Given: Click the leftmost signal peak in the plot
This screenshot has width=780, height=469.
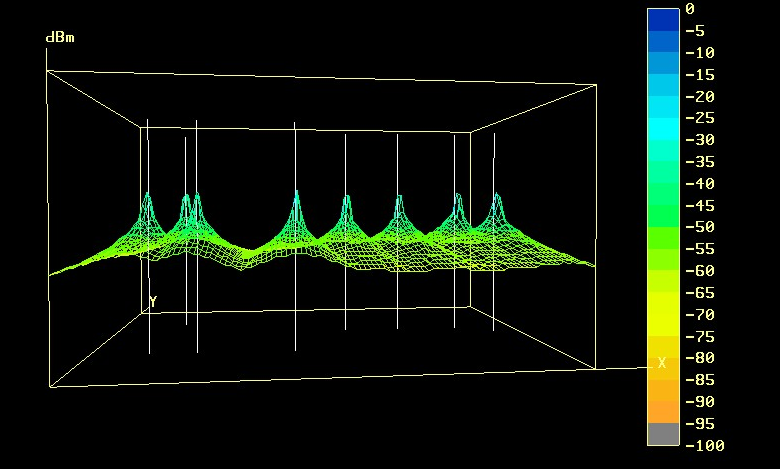Looking at the screenshot, I should click(148, 196).
